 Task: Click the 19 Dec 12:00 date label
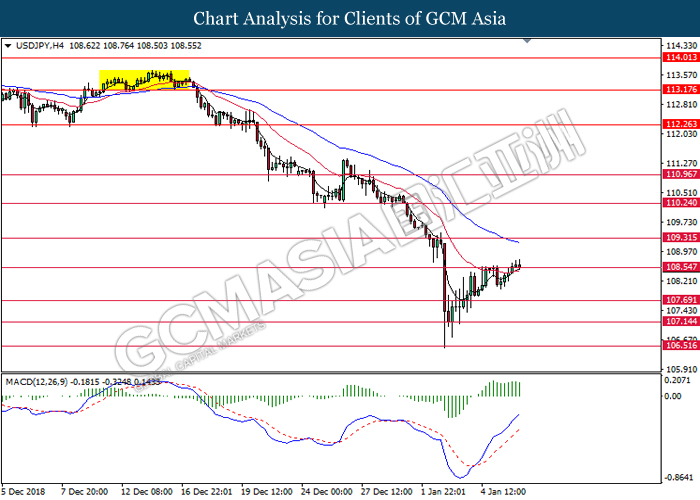point(267,492)
